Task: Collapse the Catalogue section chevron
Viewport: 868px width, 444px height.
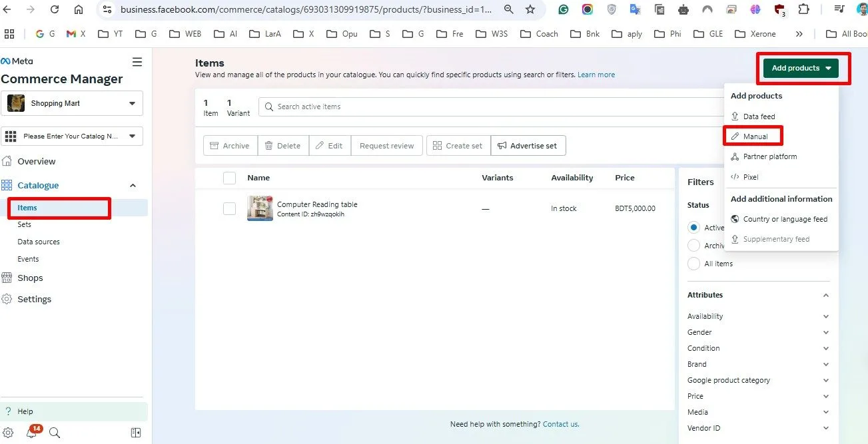Action: pos(133,186)
